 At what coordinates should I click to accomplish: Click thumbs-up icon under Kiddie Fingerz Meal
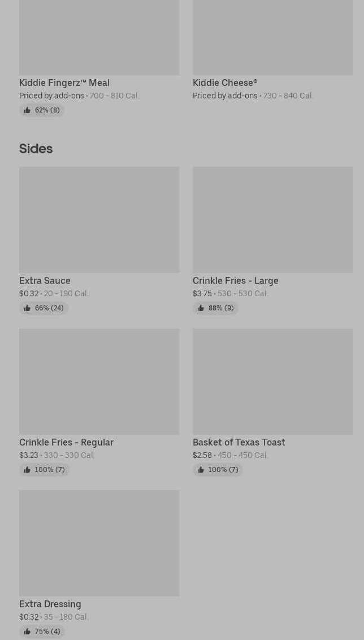[27, 110]
